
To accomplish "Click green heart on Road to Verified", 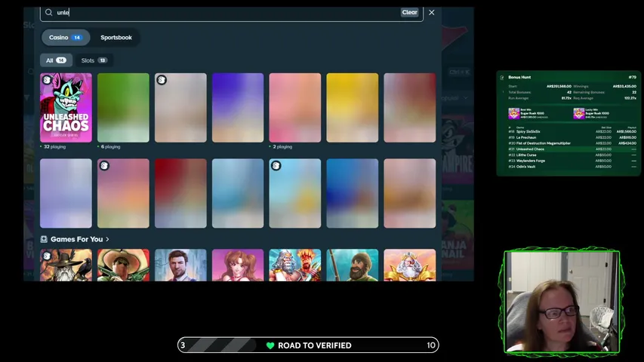I will tap(270, 345).
